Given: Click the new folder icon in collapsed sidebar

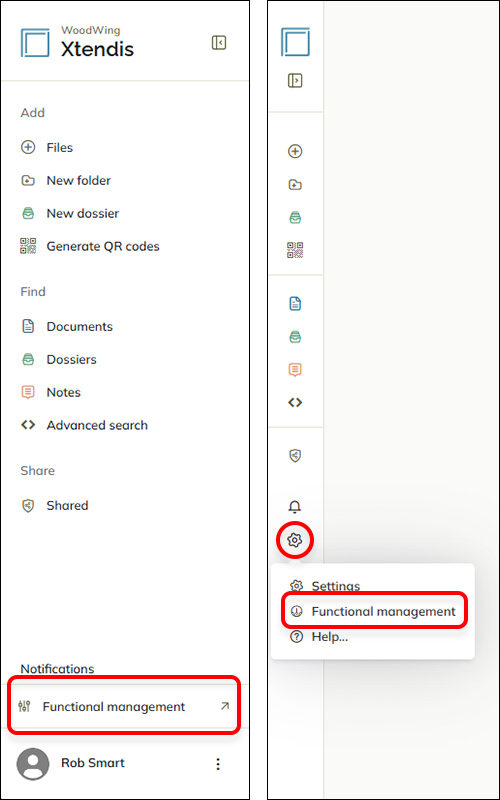Looking at the screenshot, I should tap(295, 185).
